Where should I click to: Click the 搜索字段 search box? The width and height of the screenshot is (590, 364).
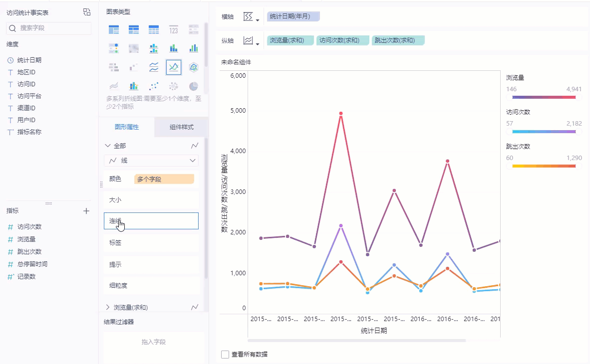(49, 28)
